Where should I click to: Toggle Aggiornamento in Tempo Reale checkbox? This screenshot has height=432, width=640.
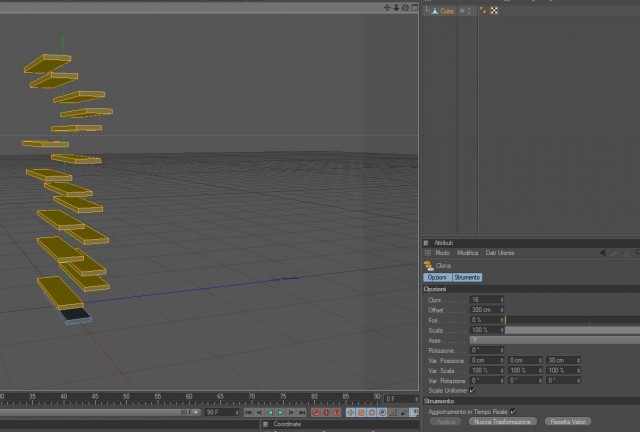513,412
